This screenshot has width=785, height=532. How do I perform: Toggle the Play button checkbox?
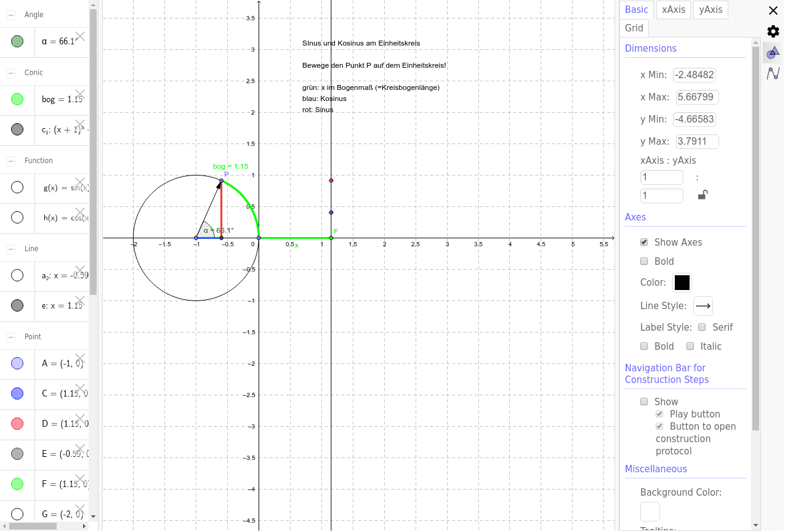click(x=659, y=414)
